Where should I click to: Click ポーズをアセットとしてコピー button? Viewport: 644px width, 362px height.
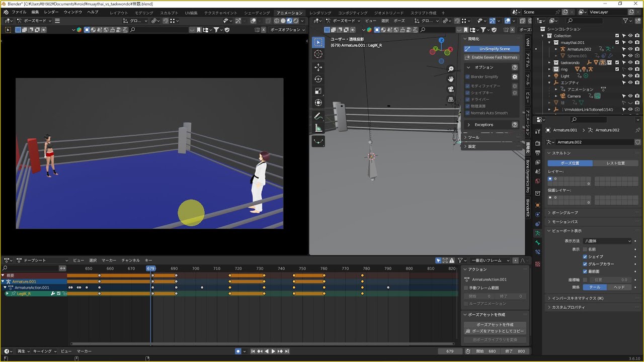pyautogui.click(x=495, y=331)
